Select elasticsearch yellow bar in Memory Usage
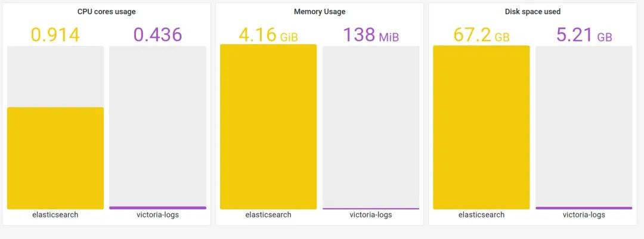This screenshot has width=644, height=239. (x=268, y=126)
